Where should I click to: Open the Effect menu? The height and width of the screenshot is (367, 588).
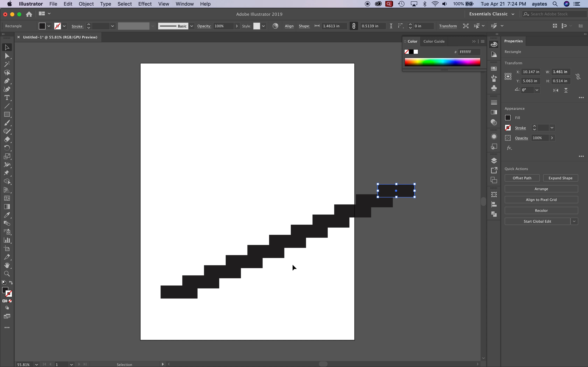coord(145,4)
